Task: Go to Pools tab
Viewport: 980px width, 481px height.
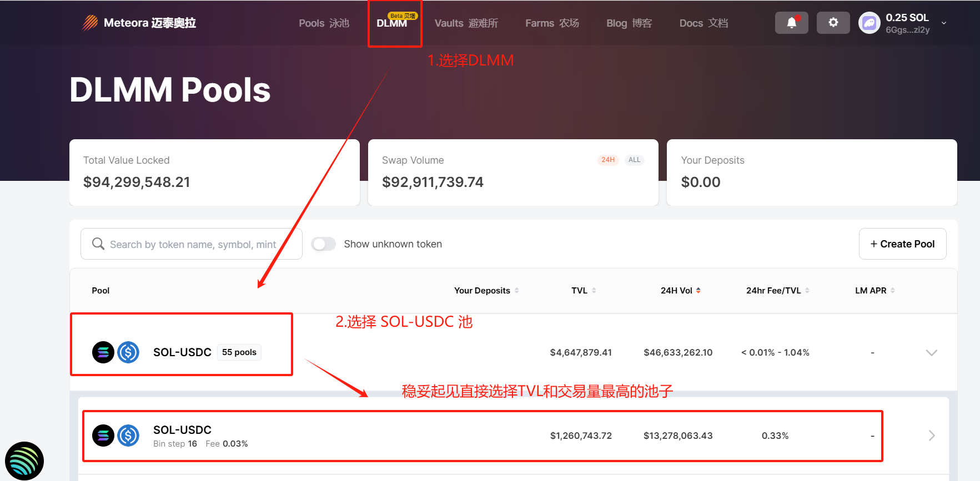Action: 324,23
